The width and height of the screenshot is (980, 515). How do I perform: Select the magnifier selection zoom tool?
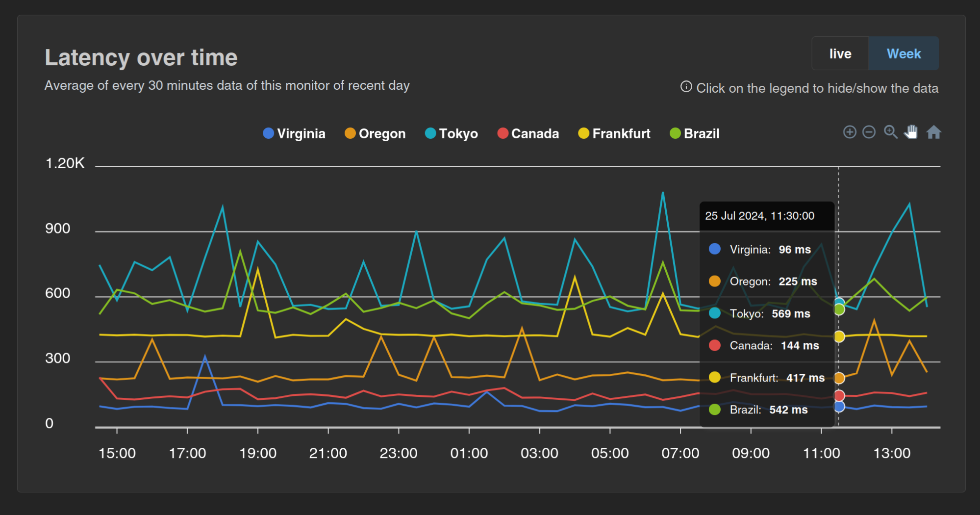[890, 132]
